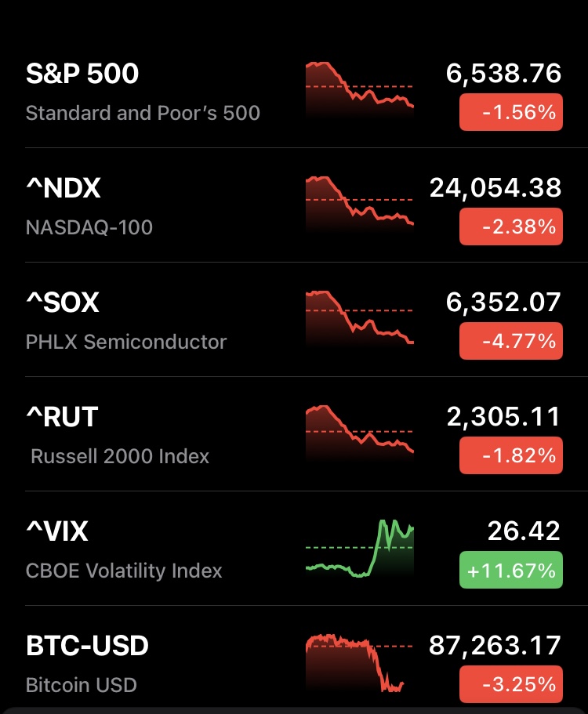Viewport: 588px width, 714px height.
Task: Open the green ^VIX sparkline chart
Action: 359,549
